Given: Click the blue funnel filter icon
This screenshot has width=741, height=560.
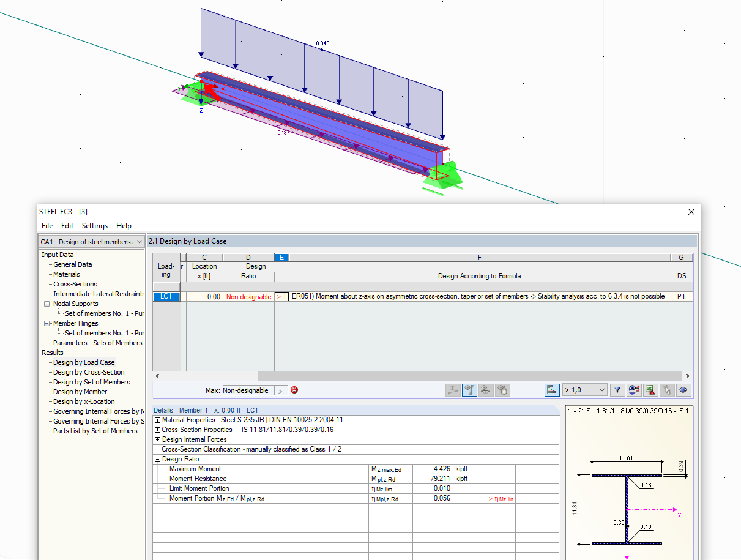Looking at the screenshot, I should (617, 390).
